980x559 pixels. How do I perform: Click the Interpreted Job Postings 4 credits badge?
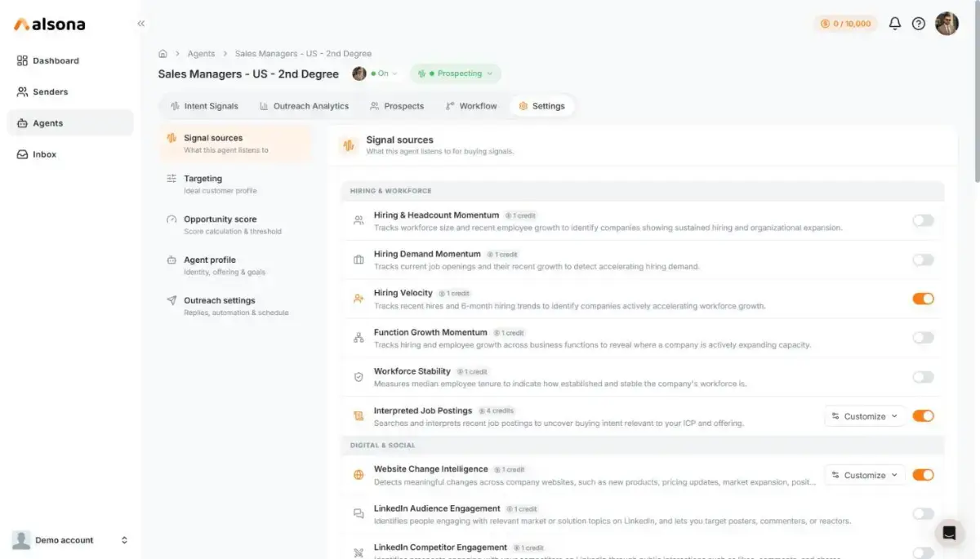point(497,410)
